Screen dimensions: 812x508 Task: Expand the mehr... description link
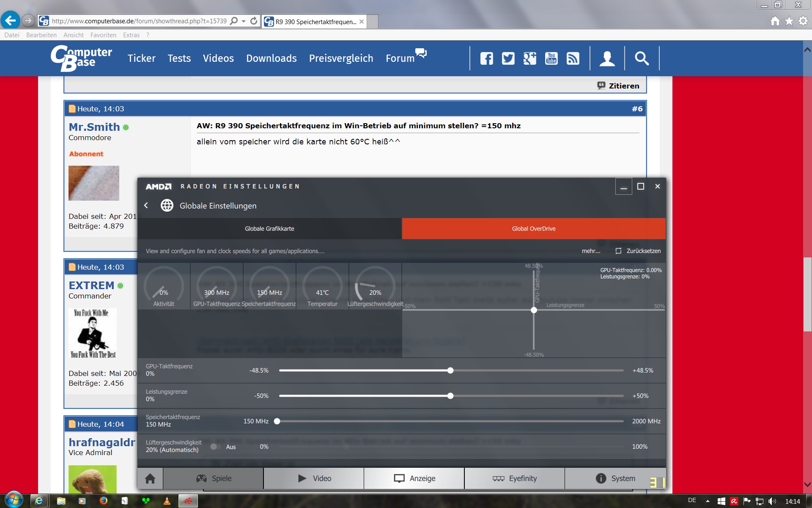tap(591, 251)
